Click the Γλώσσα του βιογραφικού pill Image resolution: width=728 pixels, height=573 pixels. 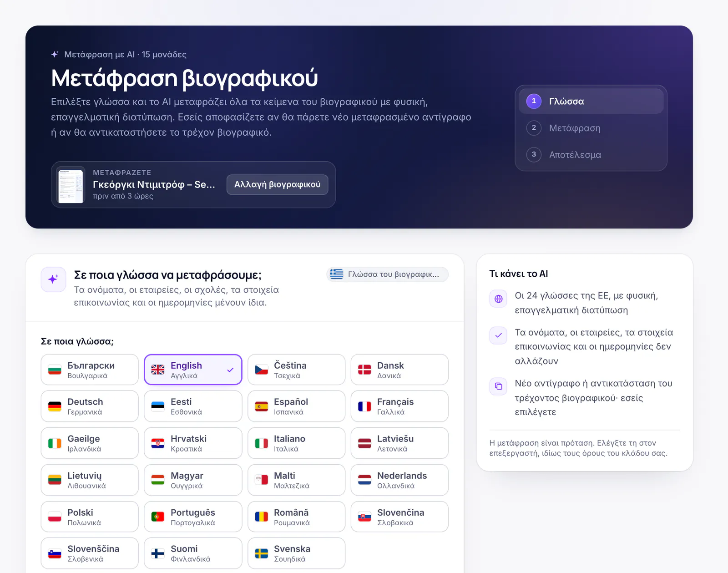[387, 274]
